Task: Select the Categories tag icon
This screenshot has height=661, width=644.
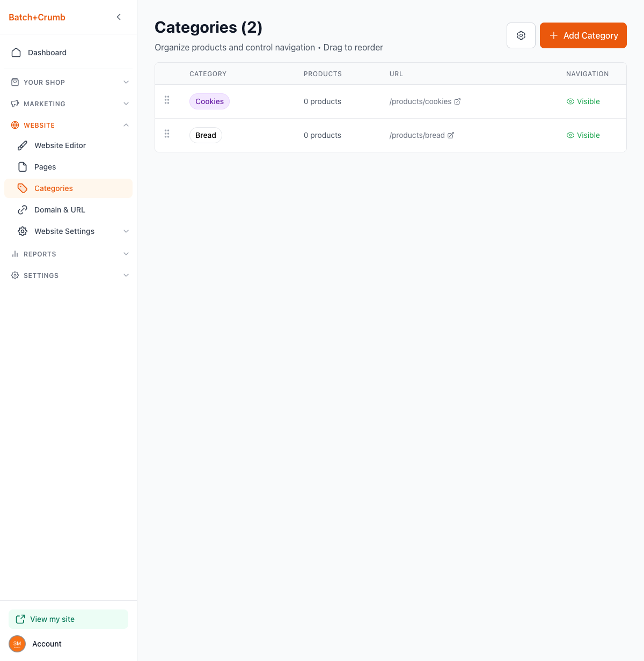Action: coord(23,188)
